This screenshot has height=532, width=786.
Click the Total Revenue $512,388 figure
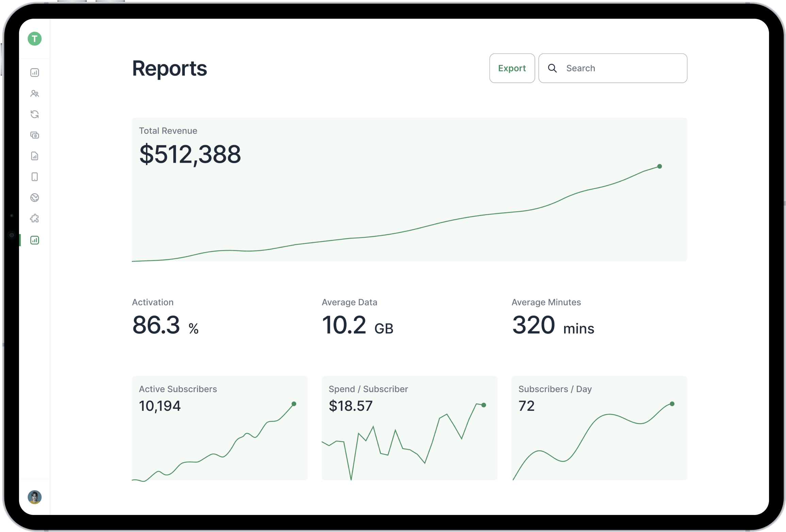(x=190, y=155)
